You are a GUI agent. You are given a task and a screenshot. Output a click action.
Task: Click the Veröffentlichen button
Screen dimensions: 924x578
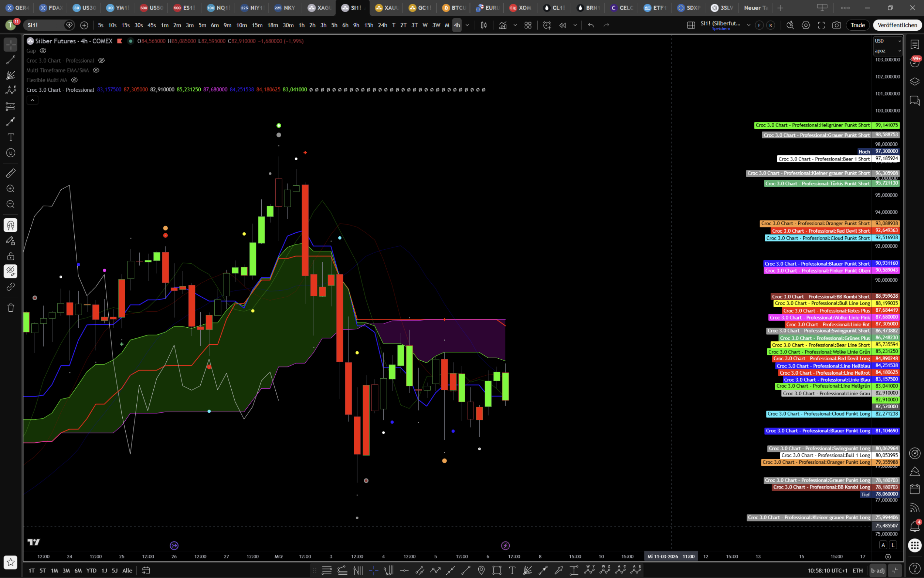coord(897,25)
